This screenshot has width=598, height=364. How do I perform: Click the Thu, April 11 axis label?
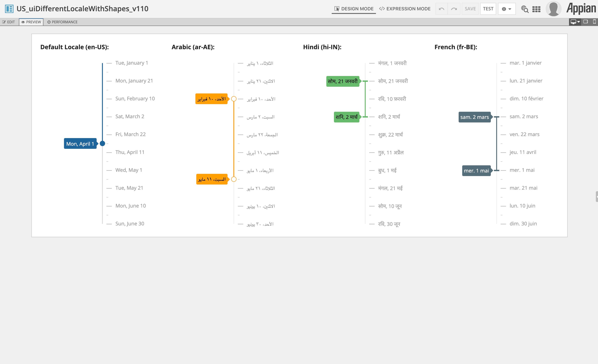[130, 152]
